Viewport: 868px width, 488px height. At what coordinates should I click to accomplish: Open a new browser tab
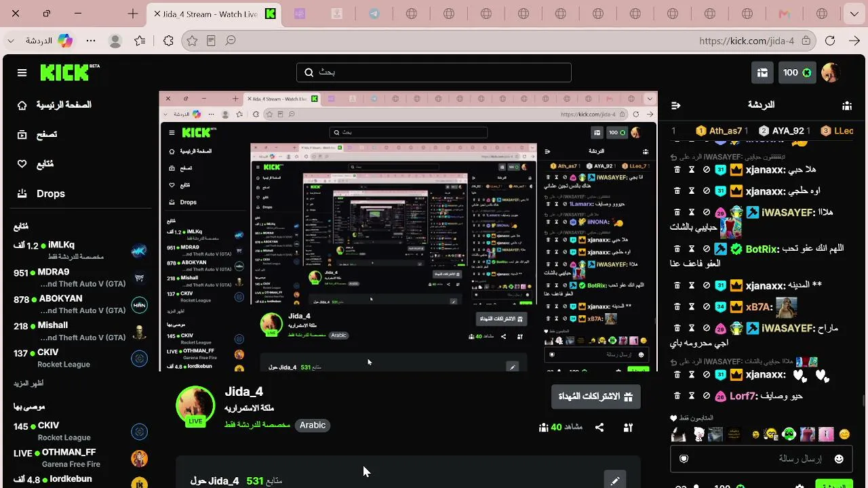[133, 14]
